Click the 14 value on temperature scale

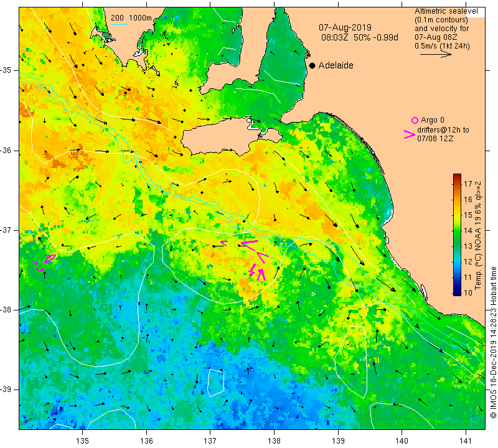click(468, 230)
